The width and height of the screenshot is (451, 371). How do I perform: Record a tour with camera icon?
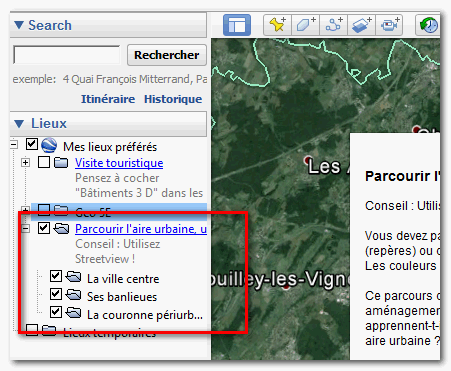point(389,25)
